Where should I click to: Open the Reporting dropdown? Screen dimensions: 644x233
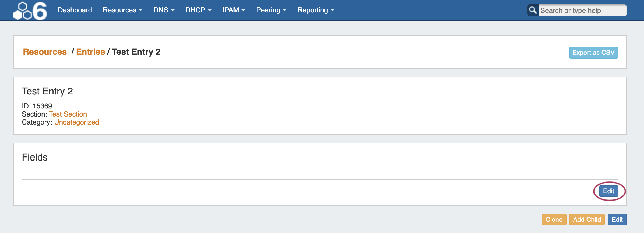point(316,10)
